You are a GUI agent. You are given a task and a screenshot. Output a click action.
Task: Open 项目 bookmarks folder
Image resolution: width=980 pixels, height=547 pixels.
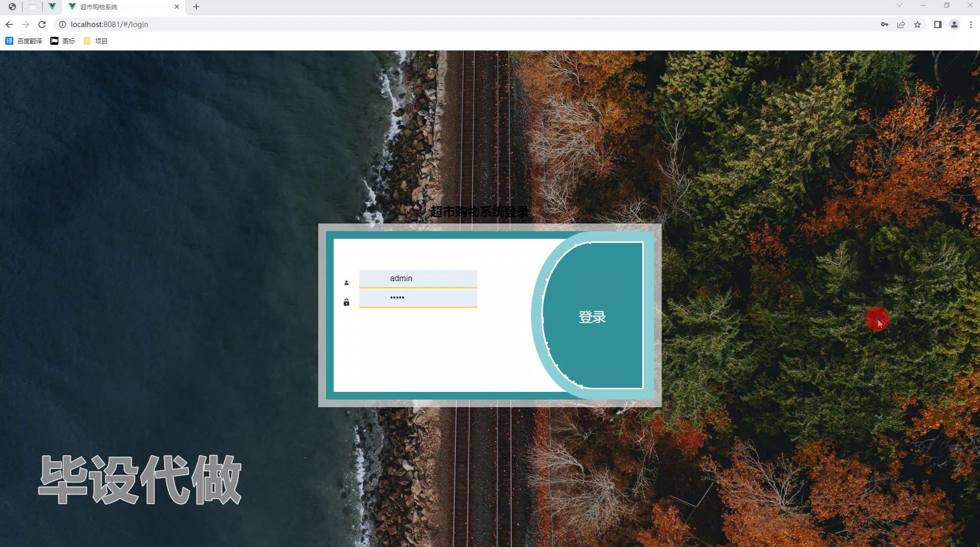[95, 41]
